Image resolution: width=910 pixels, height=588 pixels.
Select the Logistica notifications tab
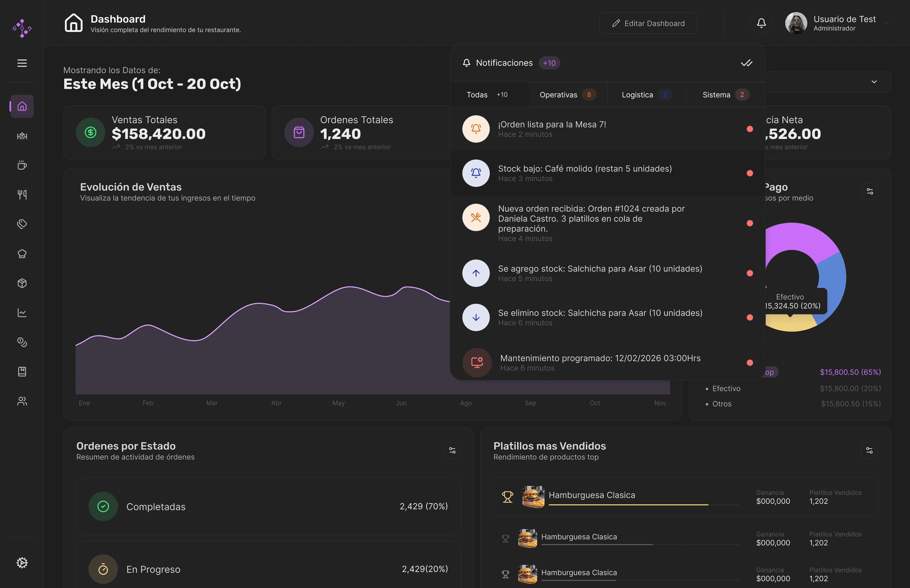point(643,94)
